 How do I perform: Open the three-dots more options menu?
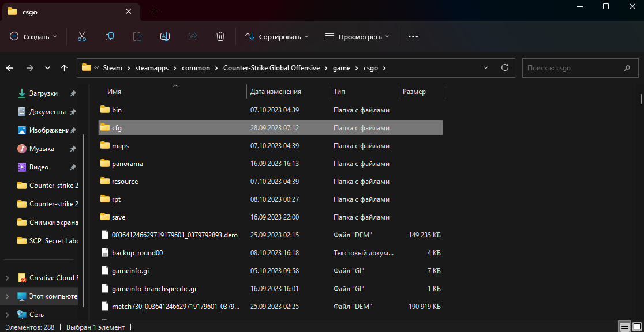(x=413, y=36)
